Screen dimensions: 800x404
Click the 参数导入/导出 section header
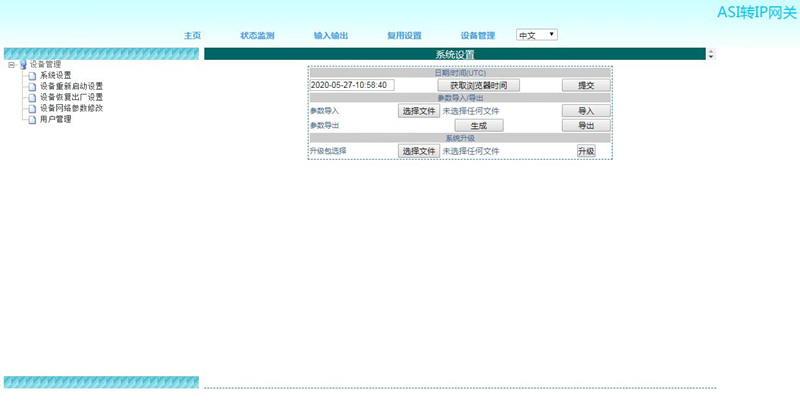460,98
